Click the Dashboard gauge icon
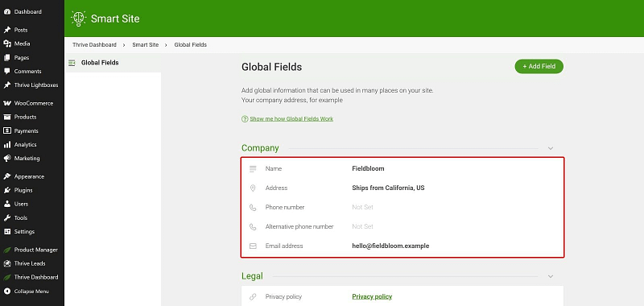 click(x=7, y=12)
